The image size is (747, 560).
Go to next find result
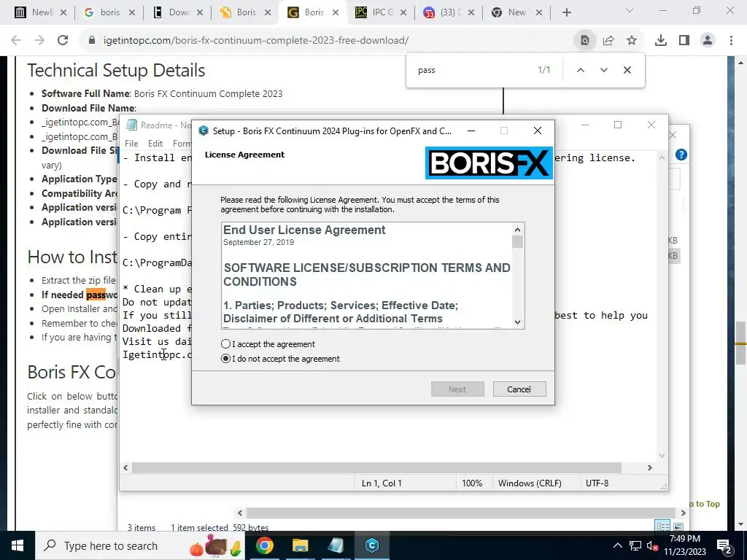click(603, 70)
